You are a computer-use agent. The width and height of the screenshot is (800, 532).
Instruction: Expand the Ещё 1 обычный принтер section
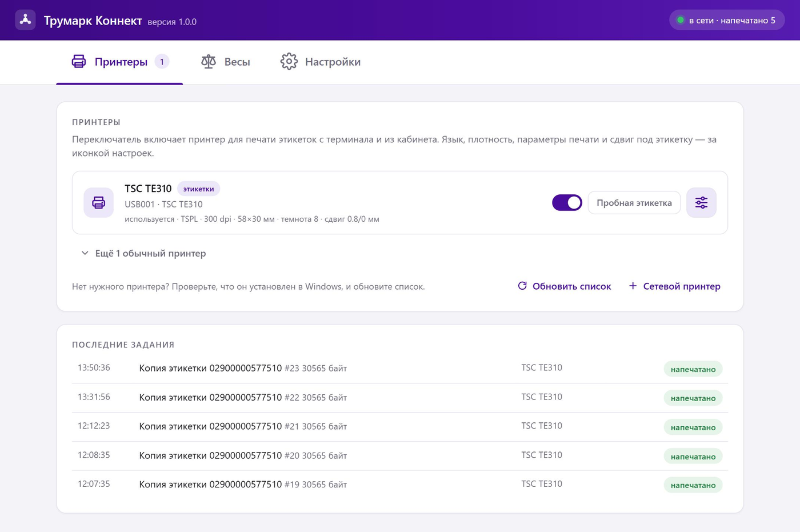143,253
